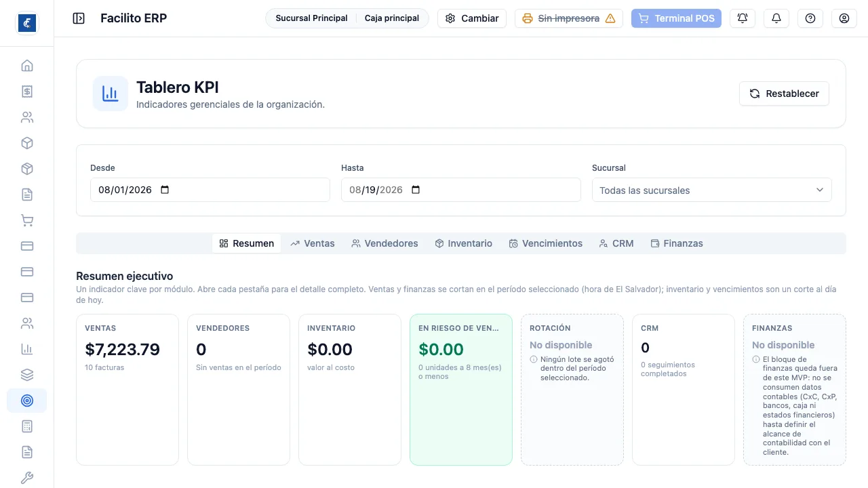Switch to the Resumen tab
Viewport: 868px width, 488px height.
coord(247,243)
